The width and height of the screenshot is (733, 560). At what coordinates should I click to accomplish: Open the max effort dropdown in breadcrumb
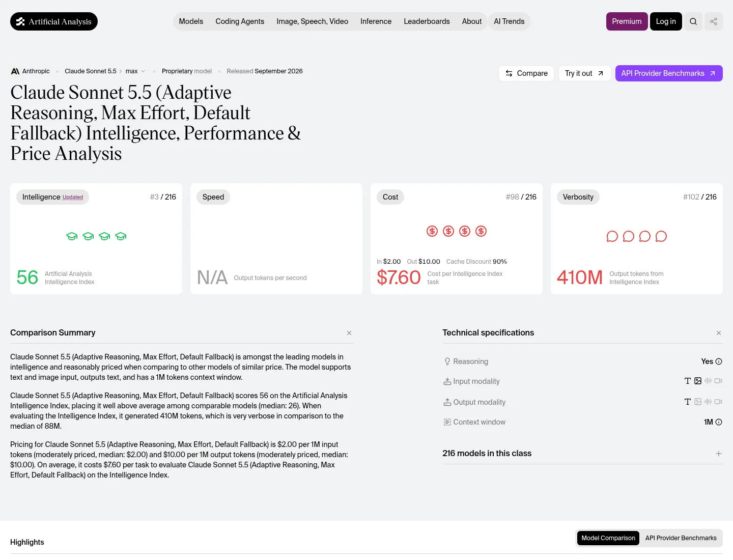[135, 71]
